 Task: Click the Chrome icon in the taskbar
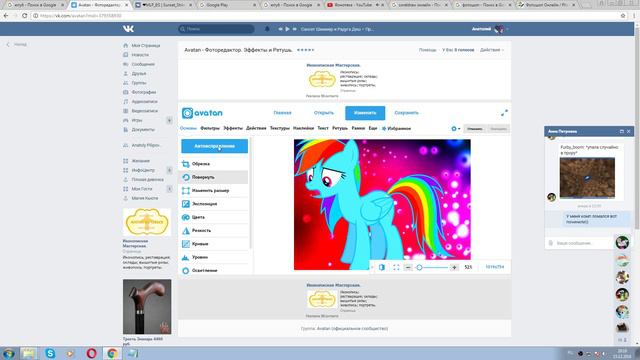112,353
